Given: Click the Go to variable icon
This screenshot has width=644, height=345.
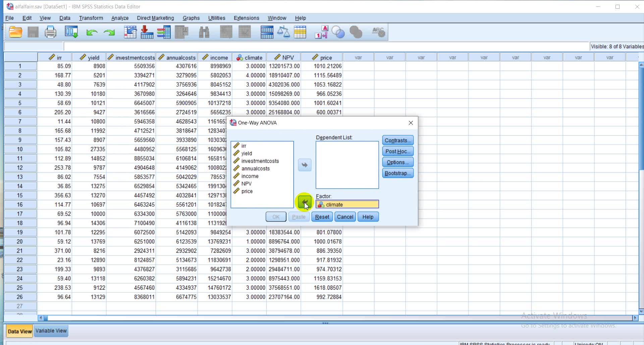Looking at the screenshot, I should click(x=147, y=32).
